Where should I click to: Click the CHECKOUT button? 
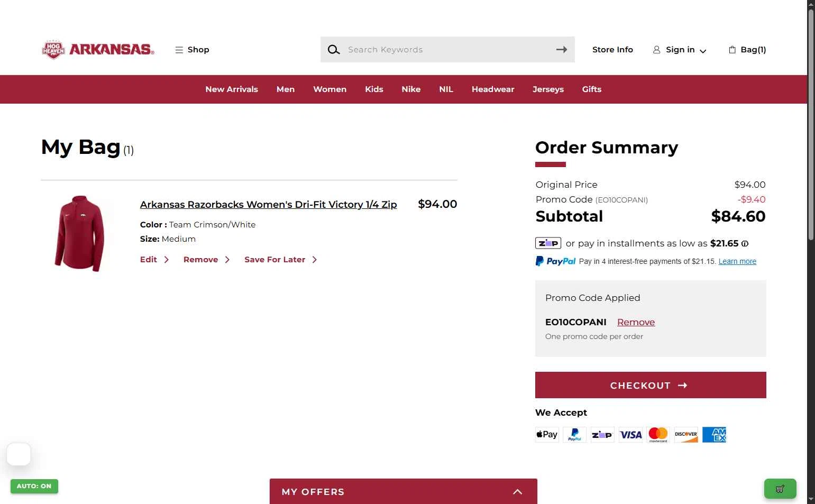click(651, 385)
